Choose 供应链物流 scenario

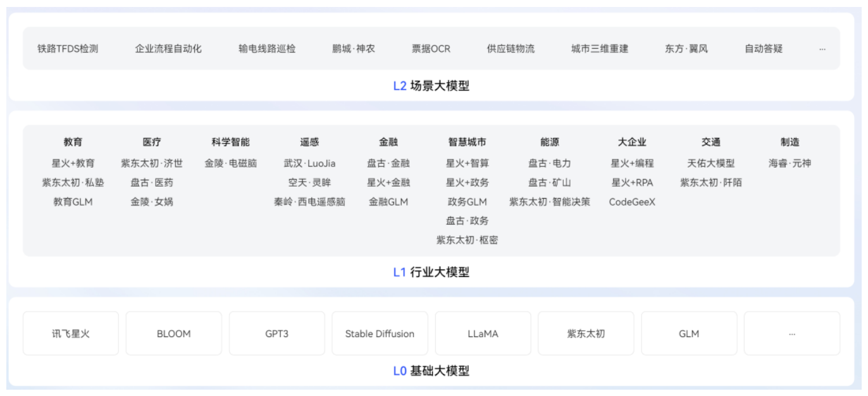click(x=511, y=49)
